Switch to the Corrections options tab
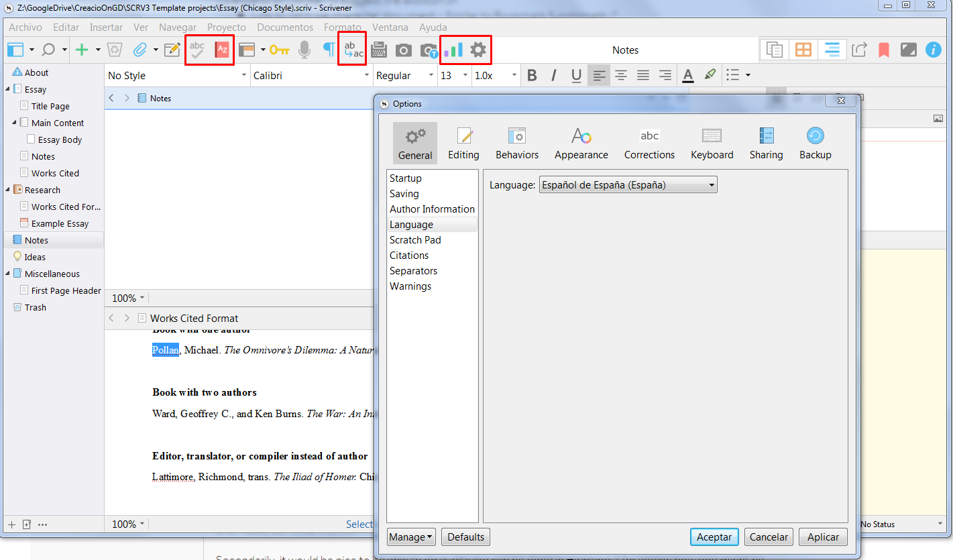The image size is (953, 560). click(649, 144)
